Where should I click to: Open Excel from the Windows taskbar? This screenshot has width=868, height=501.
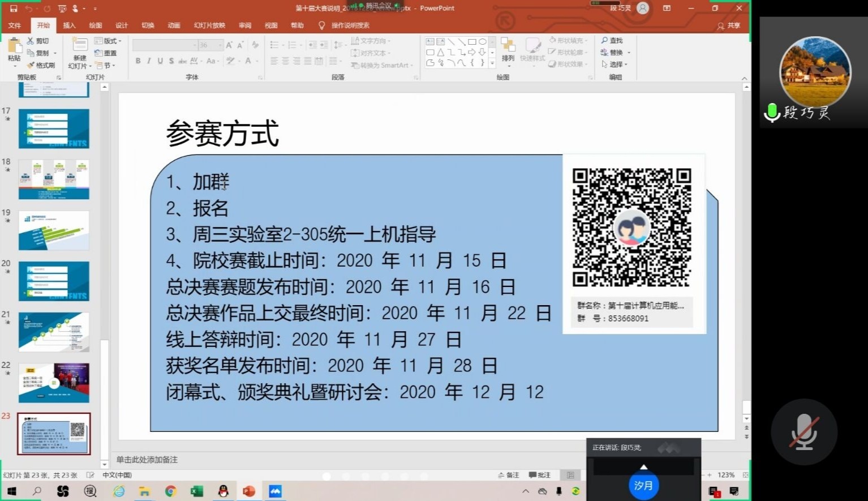click(196, 491)
